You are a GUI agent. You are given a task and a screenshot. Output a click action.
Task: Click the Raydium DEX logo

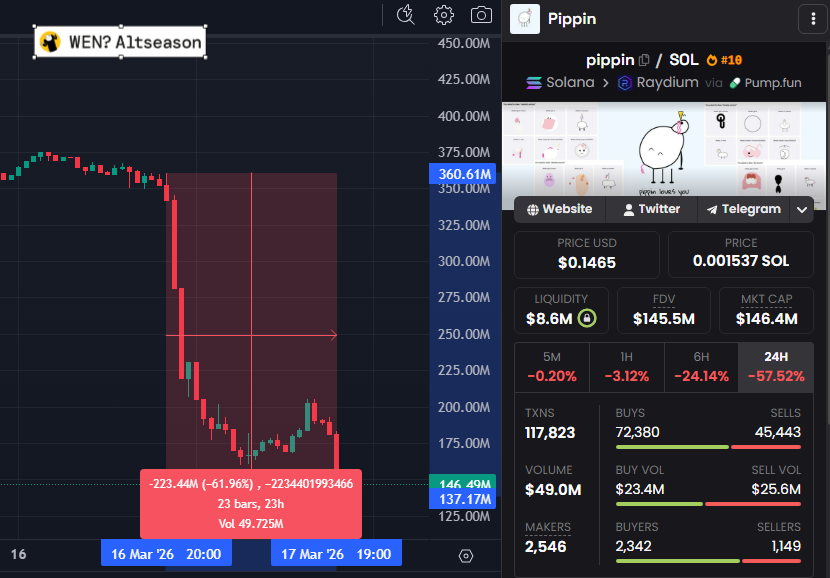coord(625,83)
